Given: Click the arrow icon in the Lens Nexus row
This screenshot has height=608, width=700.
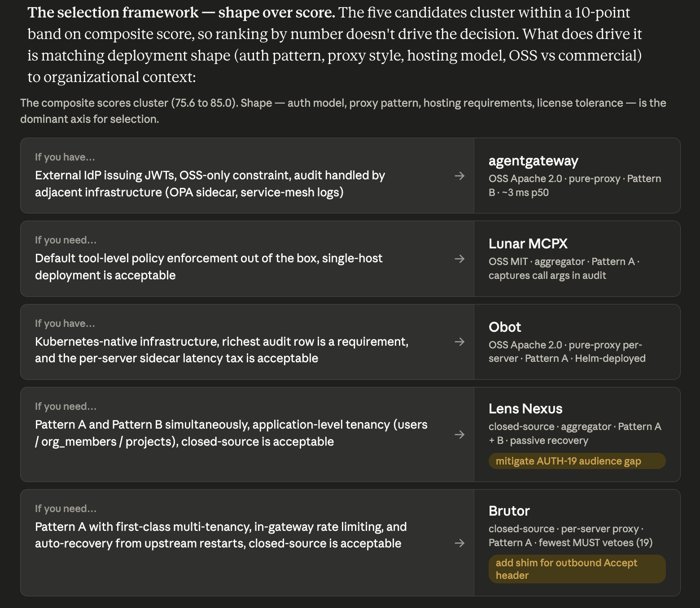Looking at the screenshot, I should [459, 434].
